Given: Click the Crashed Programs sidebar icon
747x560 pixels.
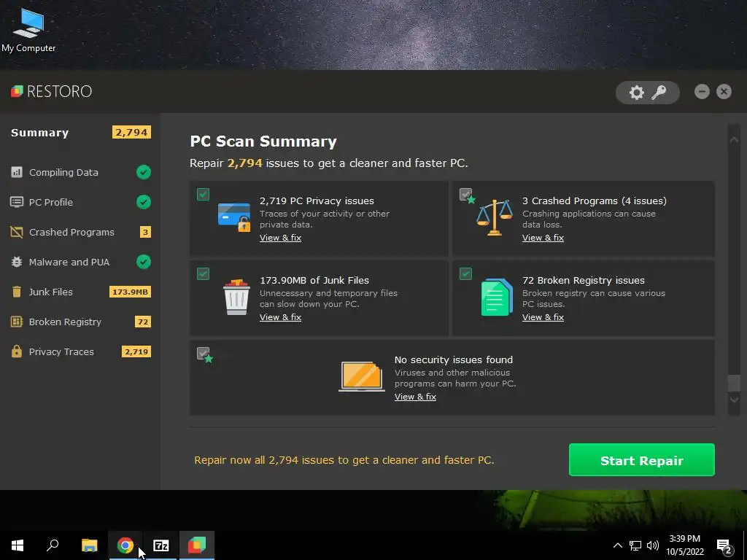Looking at the screenshot, I should click(x=17, y=232).
